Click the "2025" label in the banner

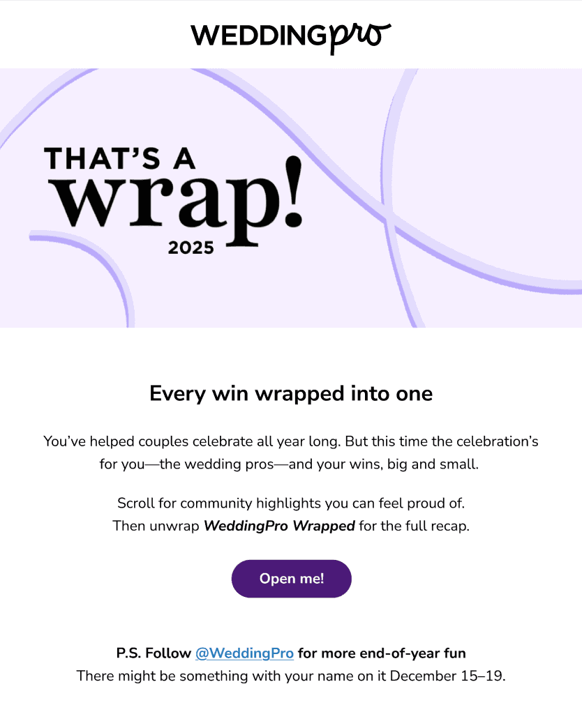191,247
